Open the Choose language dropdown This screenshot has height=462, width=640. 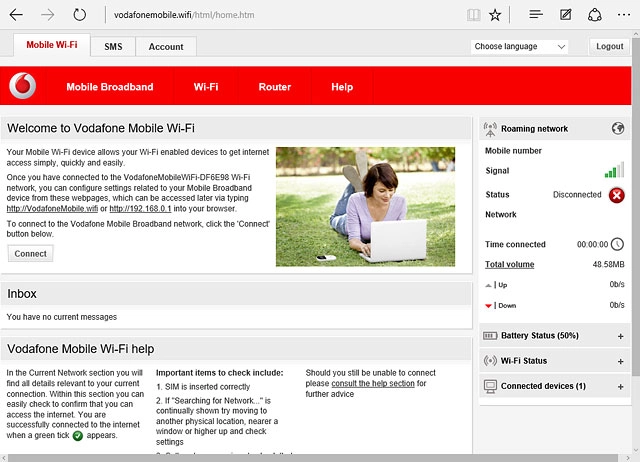tap(519, 47)
